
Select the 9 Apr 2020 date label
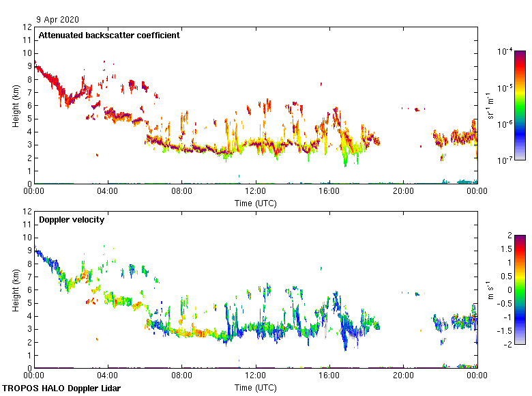[59, 20]
